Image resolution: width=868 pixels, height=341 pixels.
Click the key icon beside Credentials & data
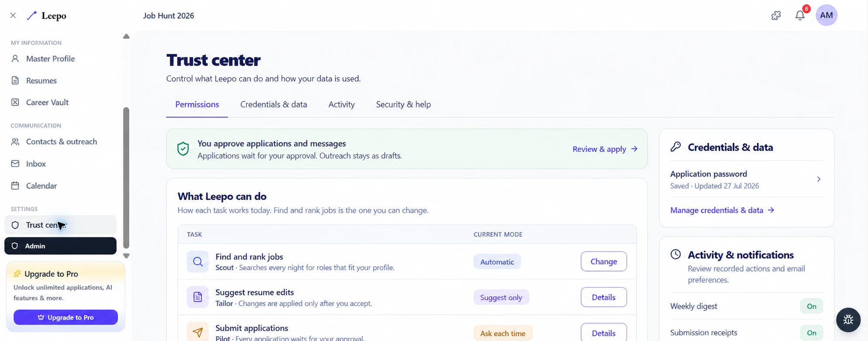click(x=675, y=147)
